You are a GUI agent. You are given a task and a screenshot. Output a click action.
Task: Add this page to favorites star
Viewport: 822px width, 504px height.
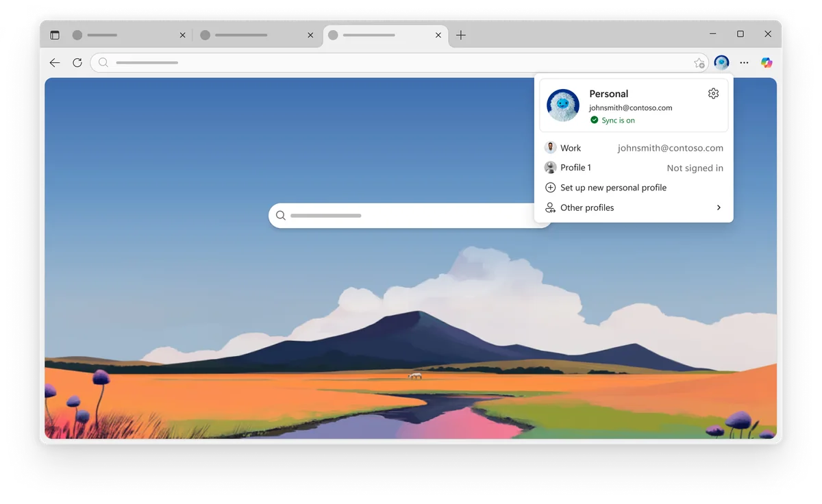point(699,63)
